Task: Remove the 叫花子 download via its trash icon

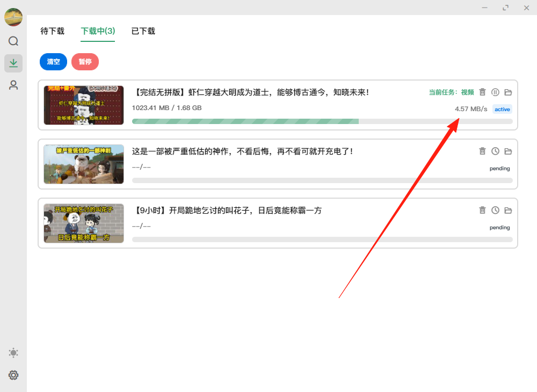Action: [x=482, y=210]
